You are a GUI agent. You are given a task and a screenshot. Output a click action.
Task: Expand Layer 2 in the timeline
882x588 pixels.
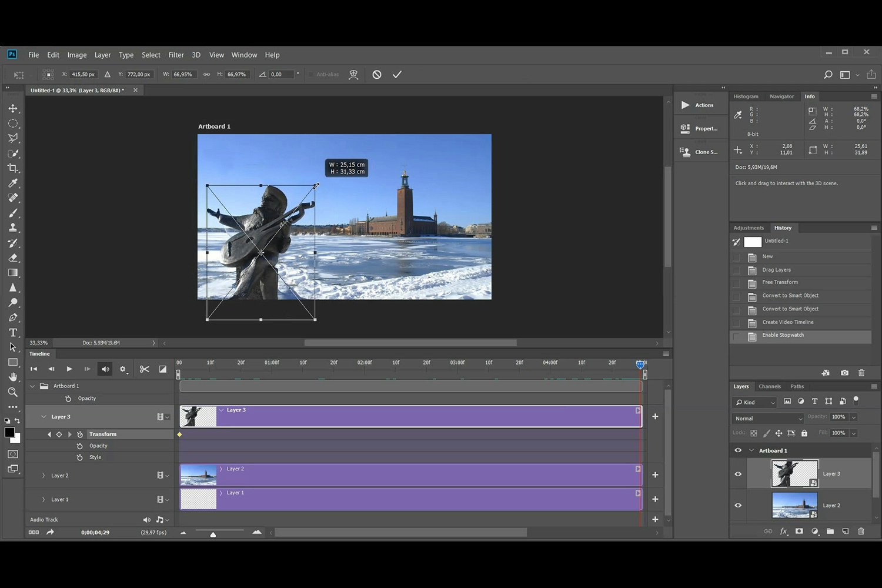coord(43,476)
